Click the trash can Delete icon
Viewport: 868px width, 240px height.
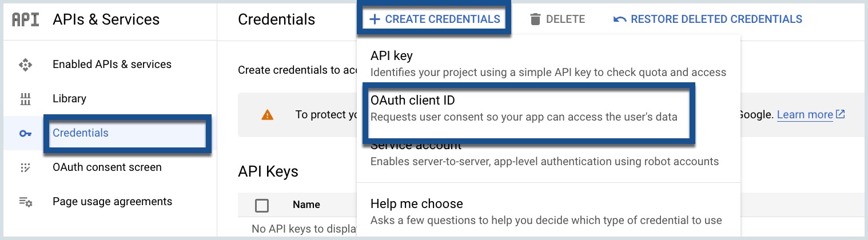coord(535,19)
